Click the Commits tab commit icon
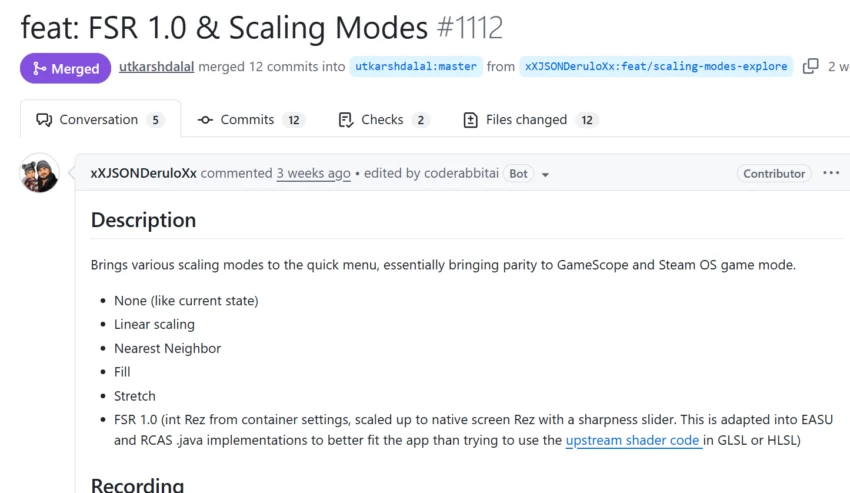 (205, 120)
